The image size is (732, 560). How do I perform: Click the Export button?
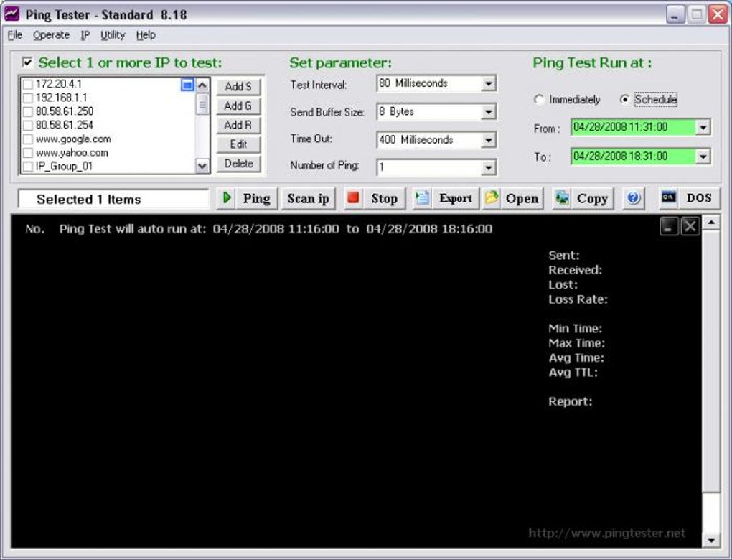point(445,198)
